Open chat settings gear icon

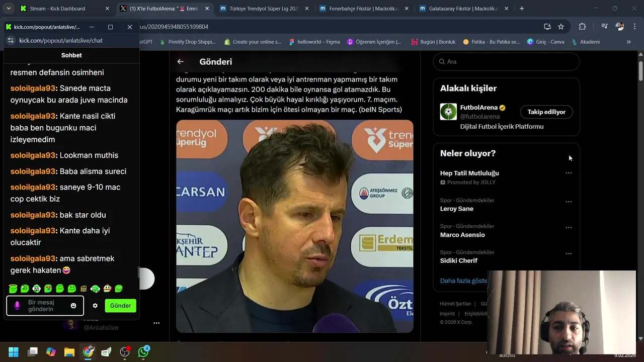pos(95,306)
